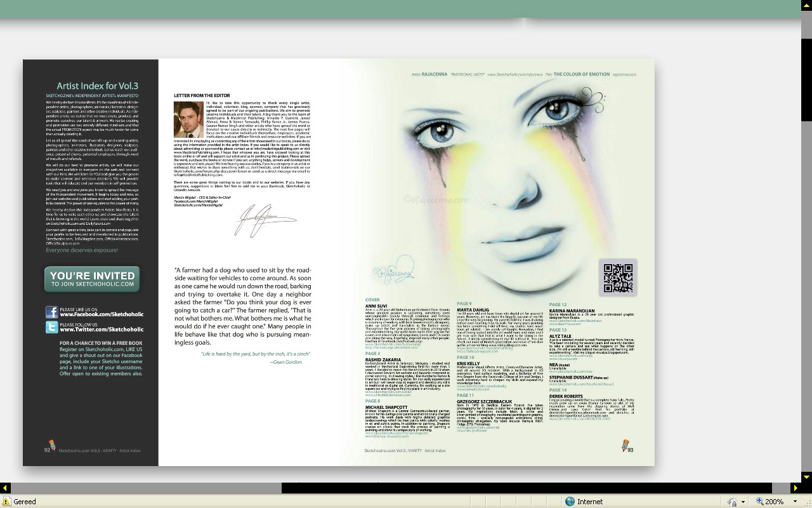
Task: Click the Twitter bird icon
Action: (52, 327)
